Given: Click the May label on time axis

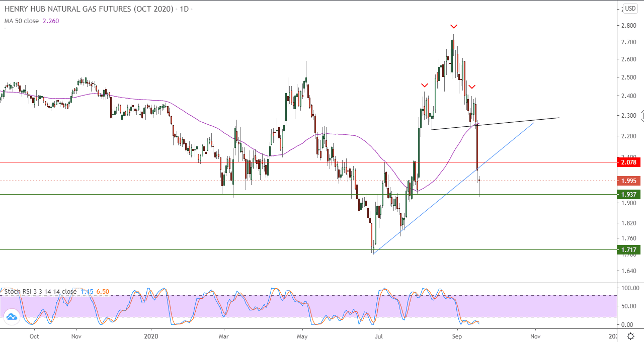Looking at the screenshot, I should point(302,336).
